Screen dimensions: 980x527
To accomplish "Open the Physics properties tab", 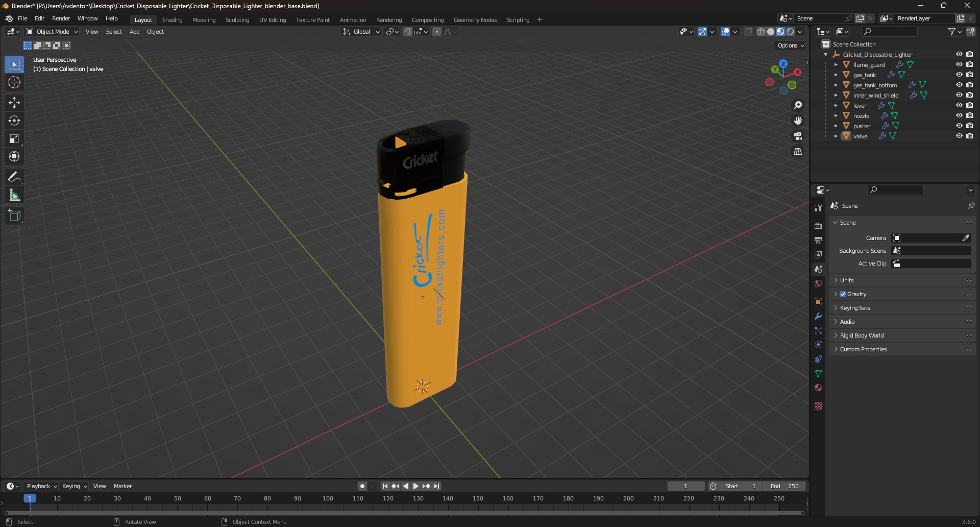I will point(818,345).
